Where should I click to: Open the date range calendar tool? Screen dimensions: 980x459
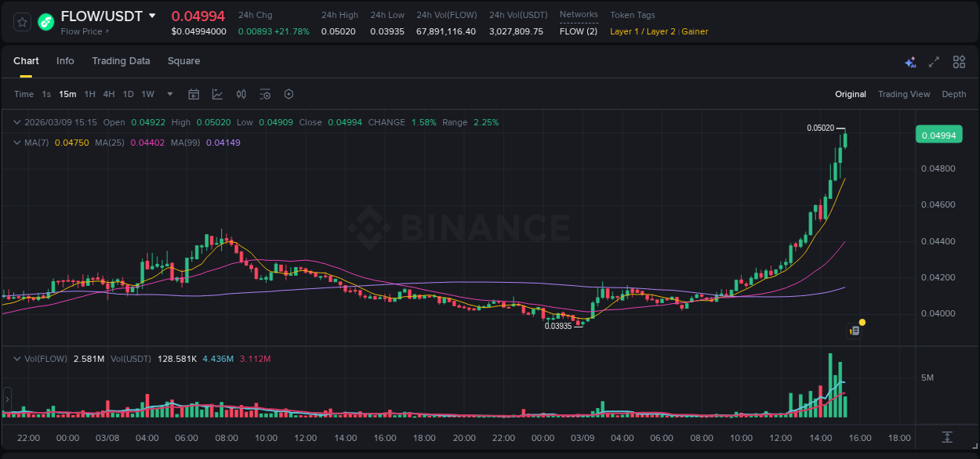(x=194, y=94)
